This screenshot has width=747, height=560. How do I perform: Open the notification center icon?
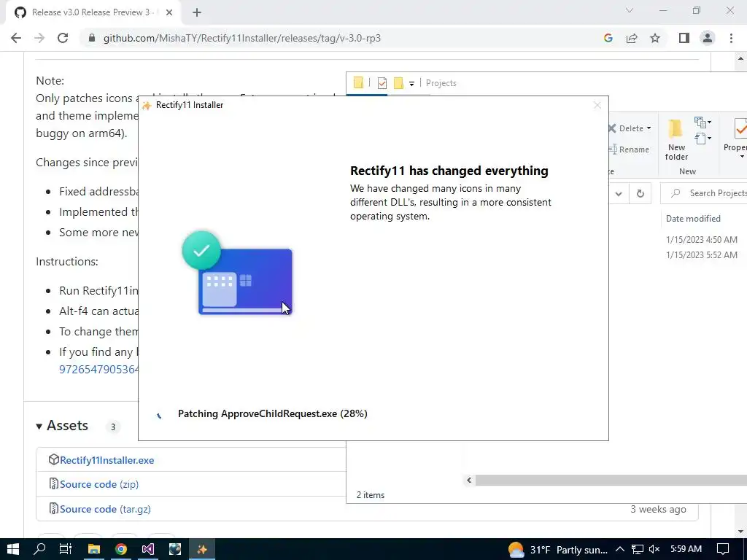[x=723, y=550]
